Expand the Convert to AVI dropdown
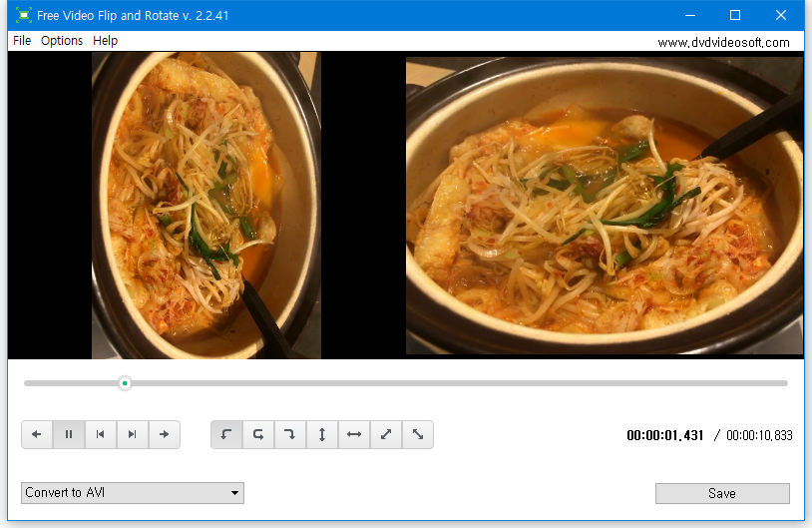The height and width of the screenshot is (528, 812). (133, 493)
